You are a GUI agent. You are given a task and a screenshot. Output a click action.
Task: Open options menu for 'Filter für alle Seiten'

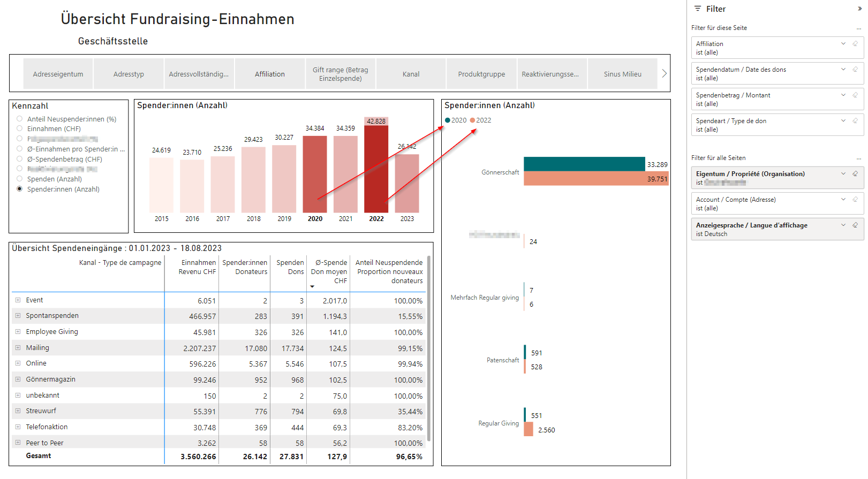click(859, 158)
